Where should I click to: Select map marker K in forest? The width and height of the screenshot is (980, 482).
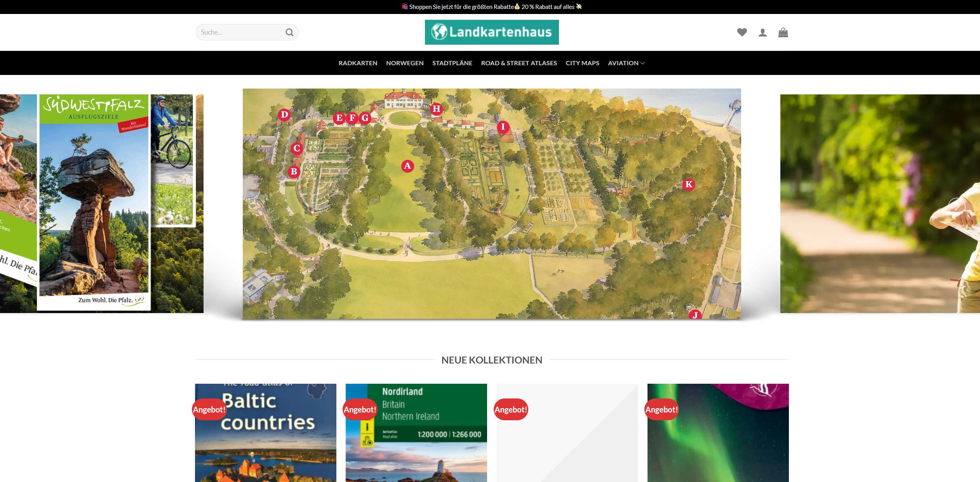(689, 184)
